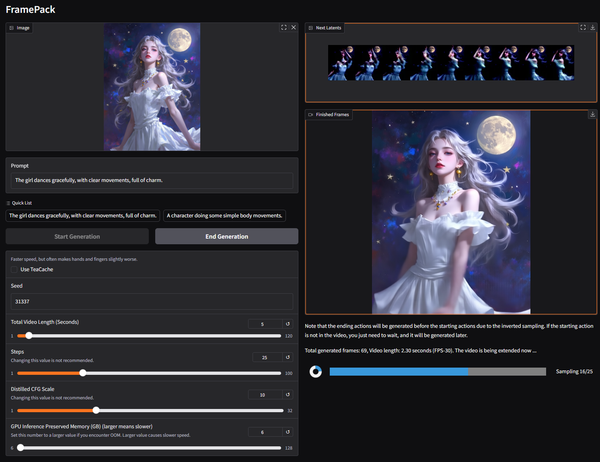Reset the Distilled CFG Scale value
The image size is (600, 462).
[288, 395]
